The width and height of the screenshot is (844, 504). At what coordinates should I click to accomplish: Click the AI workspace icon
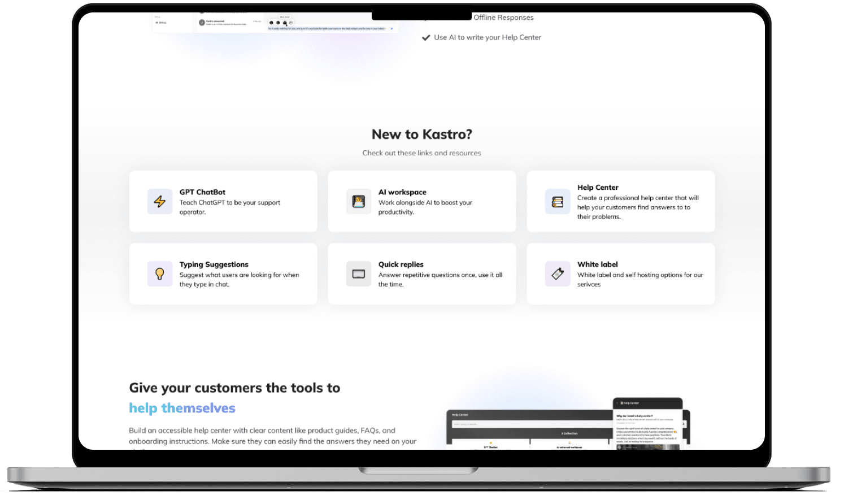[359, 202]
